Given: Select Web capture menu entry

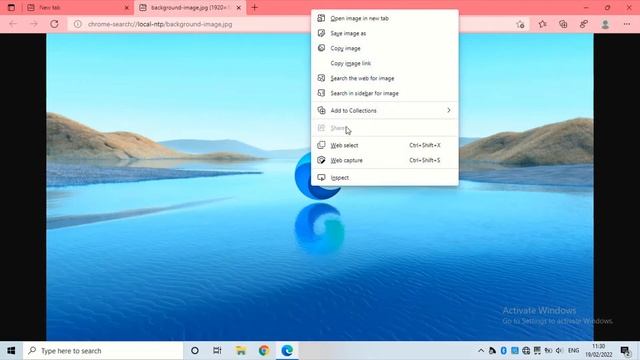Looking at the screenshot, I should coord(384,160).
